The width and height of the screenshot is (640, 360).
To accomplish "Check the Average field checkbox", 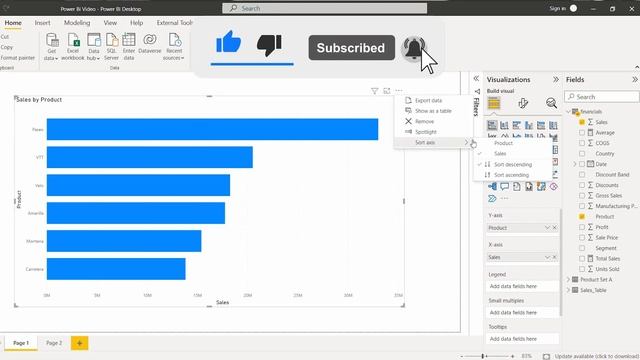I will (582, 133).
